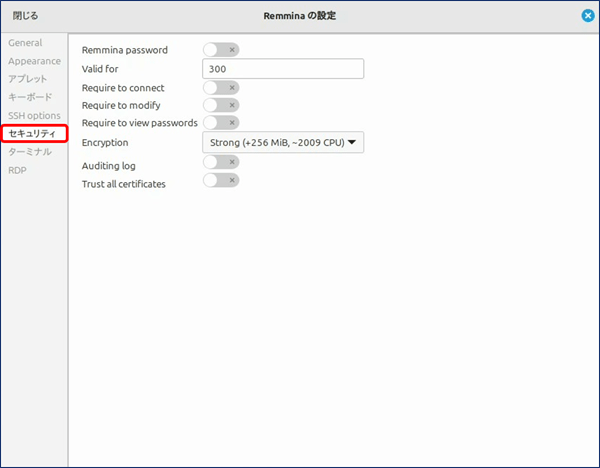Turn on Require to view passwords switch
This screenshot has width=600, height=468.
pyautogui.click(x=221, y=122)
